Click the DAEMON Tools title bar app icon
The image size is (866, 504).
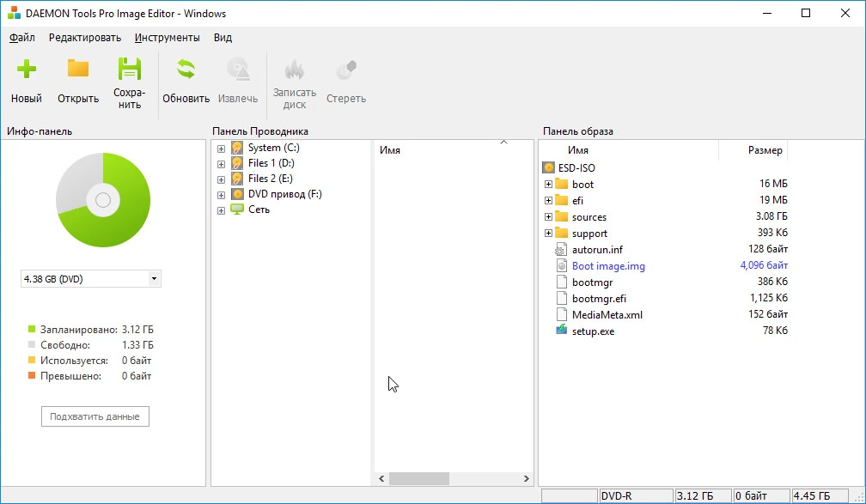click(14, 13)
